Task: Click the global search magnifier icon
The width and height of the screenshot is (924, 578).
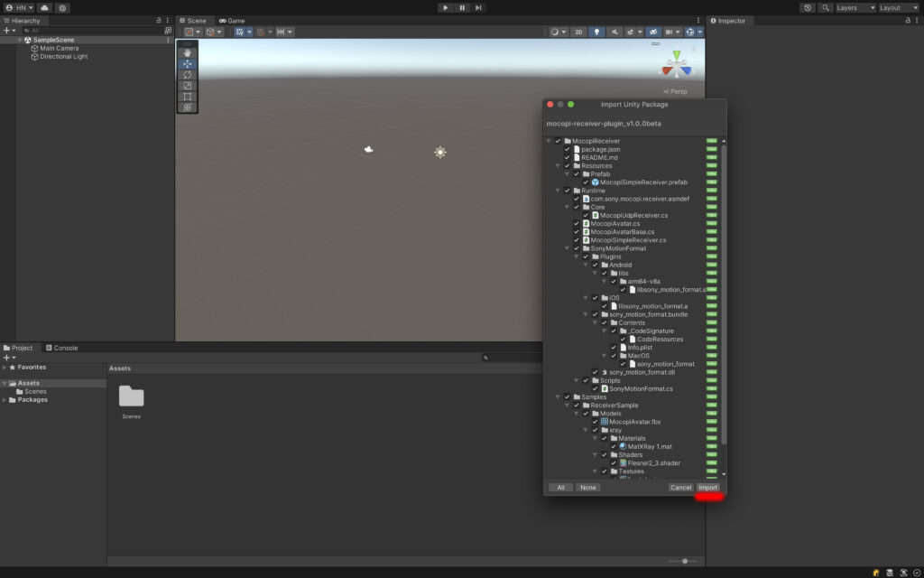Action: coord(826,7)
